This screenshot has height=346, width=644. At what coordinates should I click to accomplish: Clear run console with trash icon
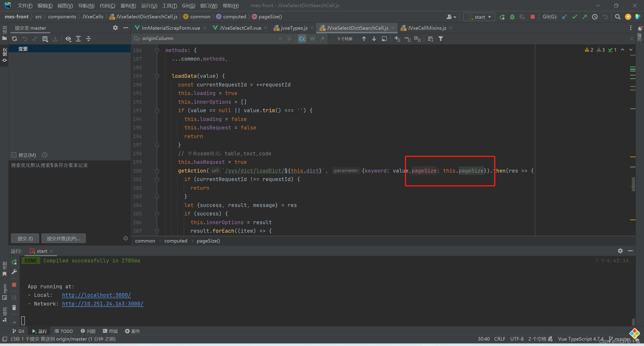14,308
